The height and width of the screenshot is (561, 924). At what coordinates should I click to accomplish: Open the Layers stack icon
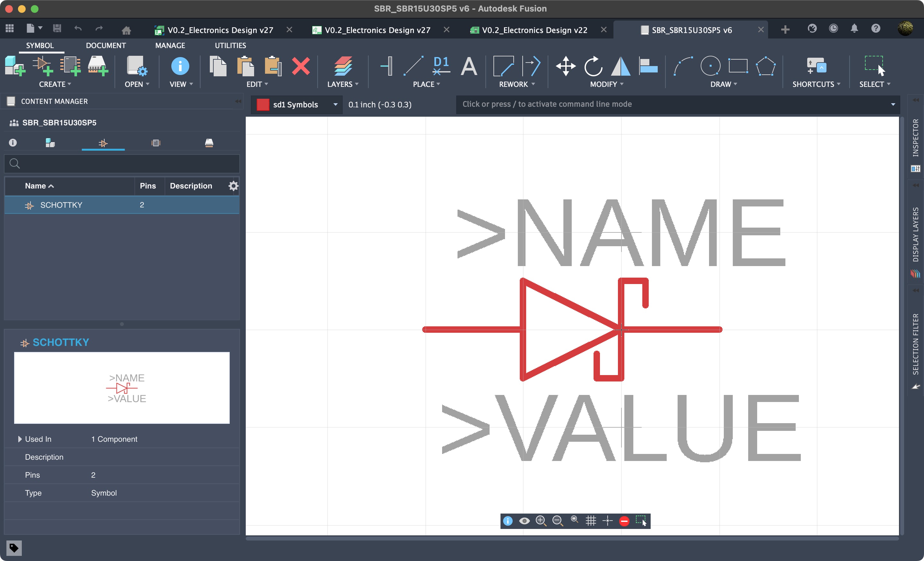pyautogui.click(x=343, y=66)
